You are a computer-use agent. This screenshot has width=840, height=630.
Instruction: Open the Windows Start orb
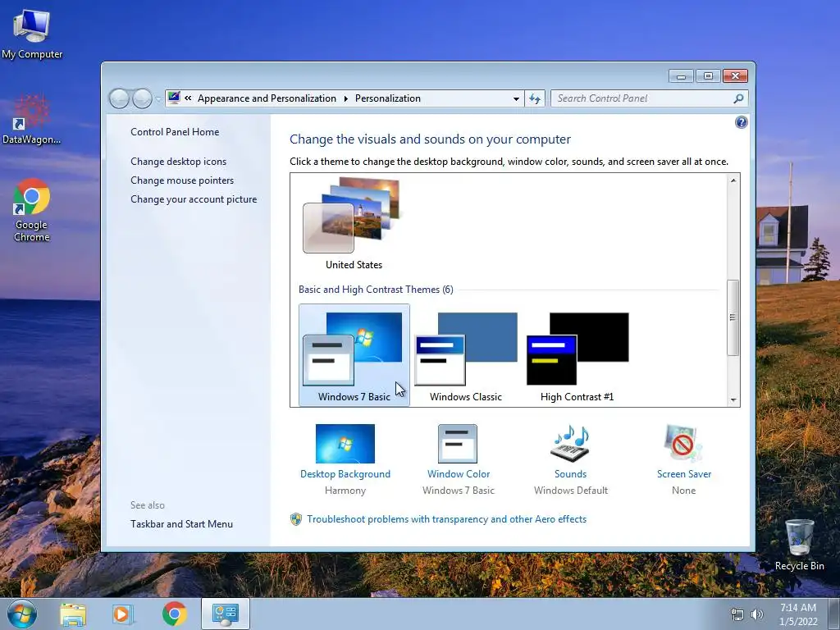[x=21, y=614]
